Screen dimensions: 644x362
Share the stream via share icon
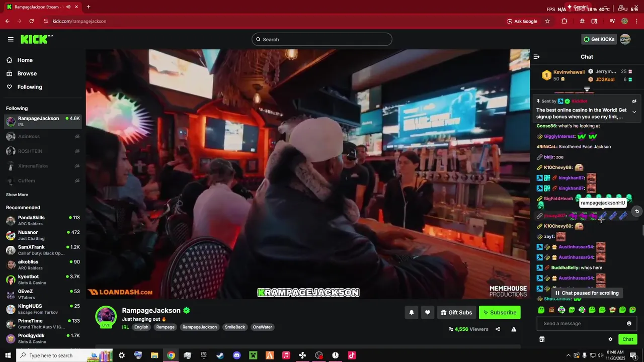[498, 329]
